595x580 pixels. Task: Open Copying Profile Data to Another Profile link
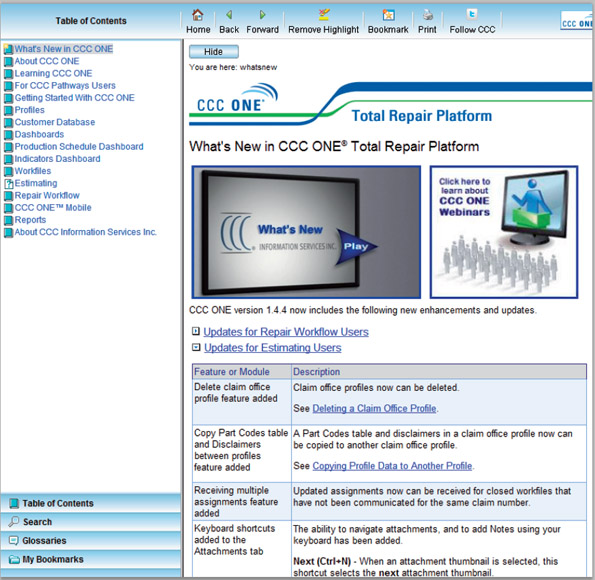[x=392, y=466]
